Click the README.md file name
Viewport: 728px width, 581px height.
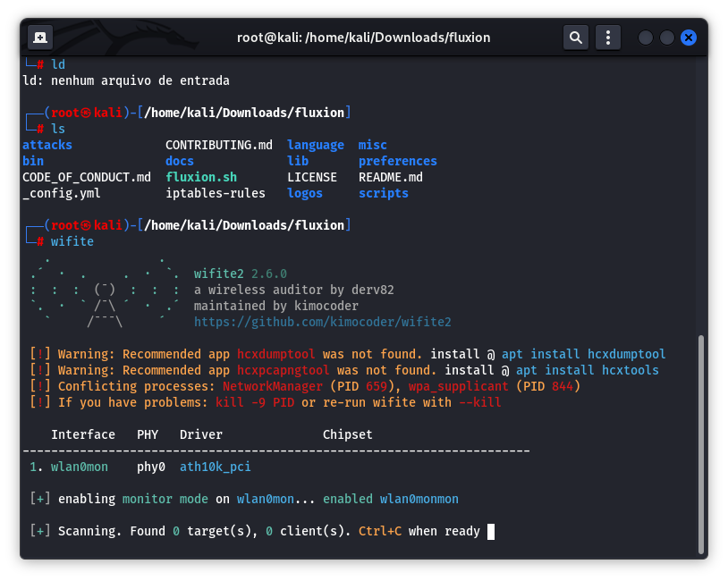pyautogui.click(x=390, y=177)
